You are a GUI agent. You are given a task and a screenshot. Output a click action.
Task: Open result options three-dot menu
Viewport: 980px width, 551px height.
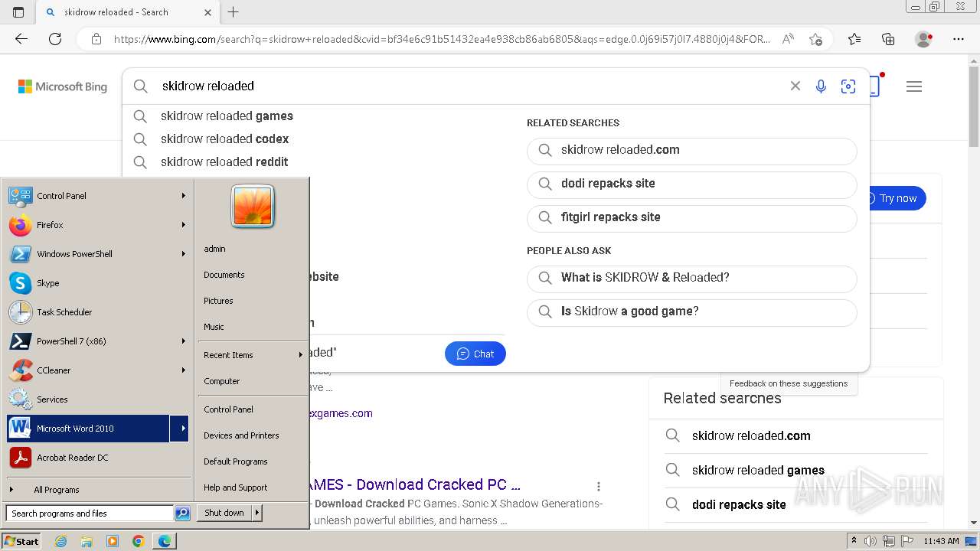(599, 486)
